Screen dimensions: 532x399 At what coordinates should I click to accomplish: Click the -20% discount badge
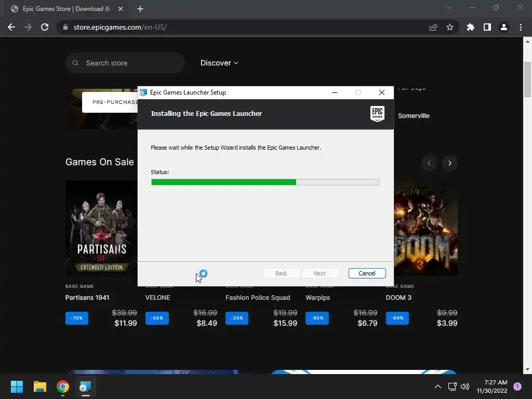237,318
